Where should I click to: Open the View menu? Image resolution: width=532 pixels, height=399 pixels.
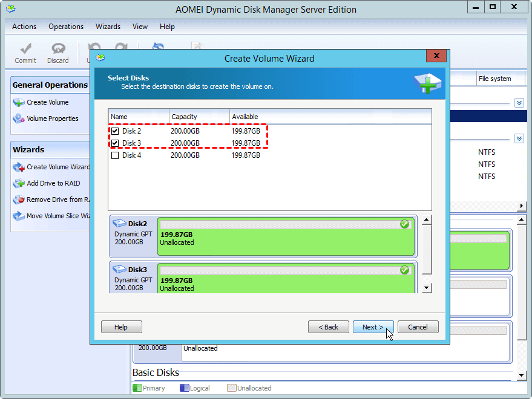140,27
